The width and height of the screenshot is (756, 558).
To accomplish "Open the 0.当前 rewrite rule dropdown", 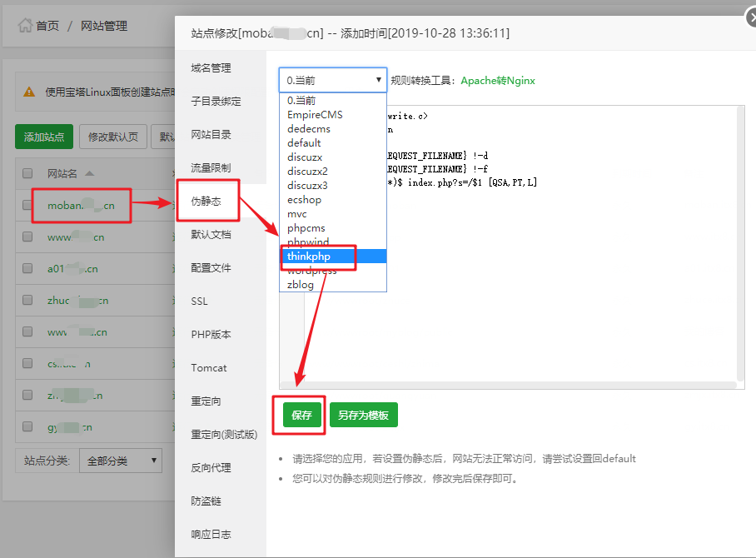I will [333, 80].
